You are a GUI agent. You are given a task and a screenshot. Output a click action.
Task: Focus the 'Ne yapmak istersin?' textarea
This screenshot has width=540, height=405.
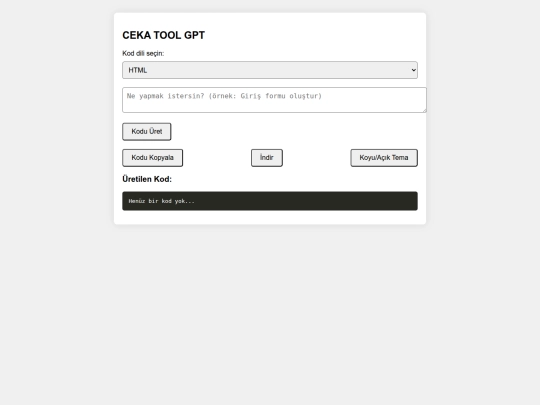click(x=274, y=100)
